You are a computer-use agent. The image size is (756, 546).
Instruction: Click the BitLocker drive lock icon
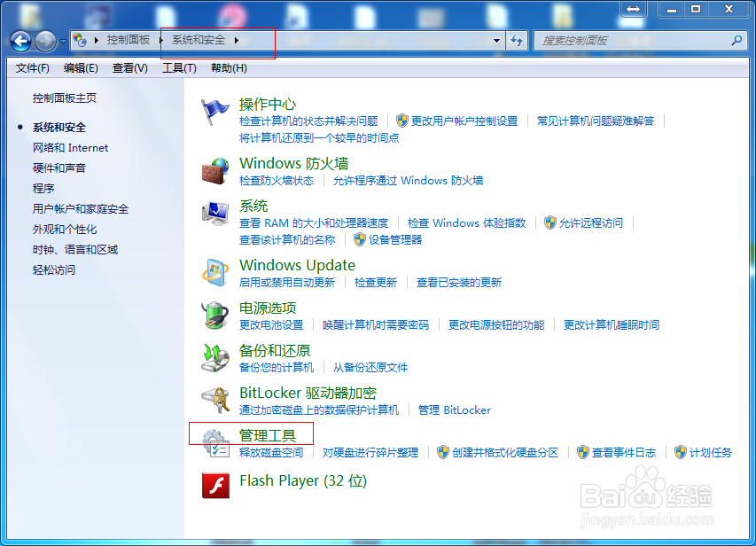[215, 401]
